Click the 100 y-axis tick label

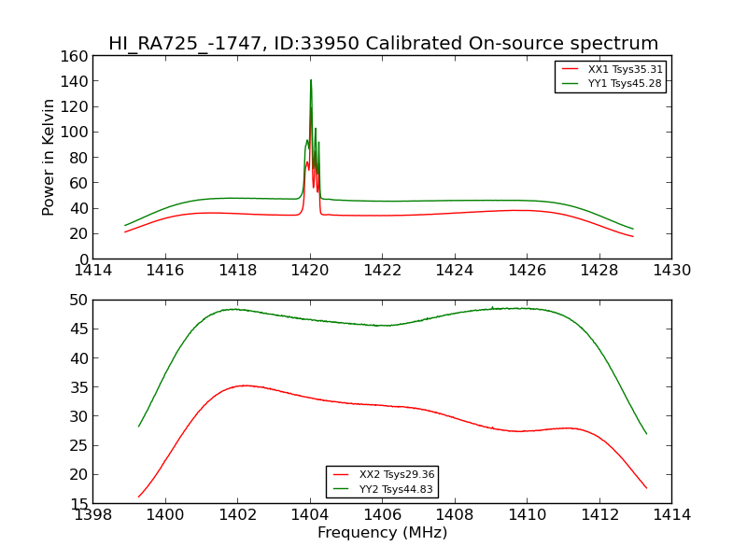(75, 132)
